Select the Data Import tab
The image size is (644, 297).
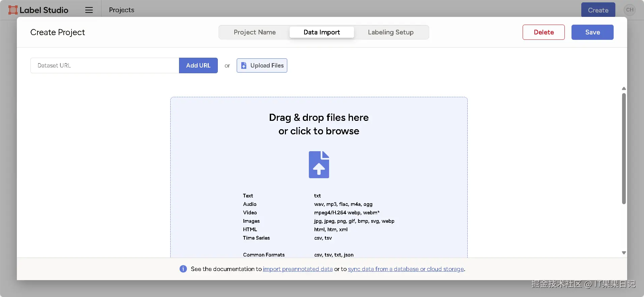[x=322, y=32]
